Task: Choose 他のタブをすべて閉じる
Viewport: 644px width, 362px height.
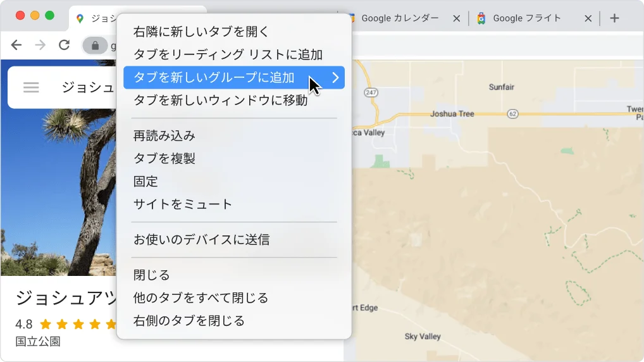Action: [x=233, y=298]
